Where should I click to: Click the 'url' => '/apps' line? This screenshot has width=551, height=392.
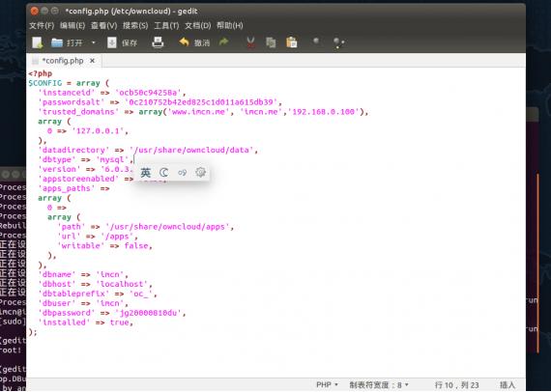tap(98, 237)
